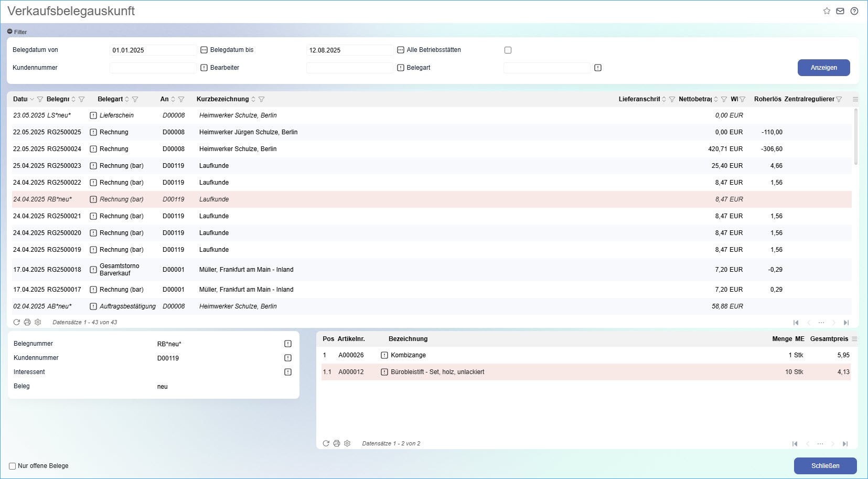Toggle Nur offene Belege checkbox
Viewport: 868px width, 479px height.
[12, 466]
